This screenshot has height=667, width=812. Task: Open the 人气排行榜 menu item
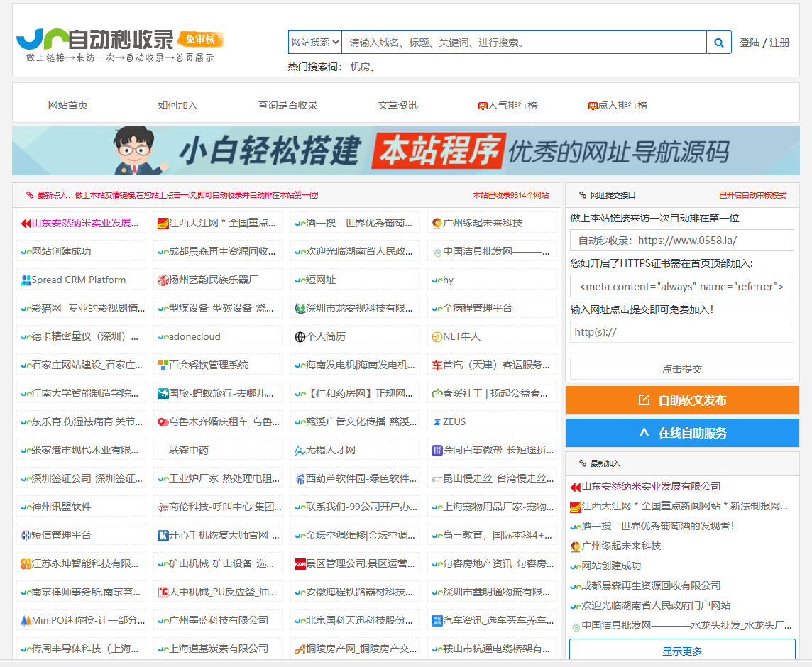point(512,105)
